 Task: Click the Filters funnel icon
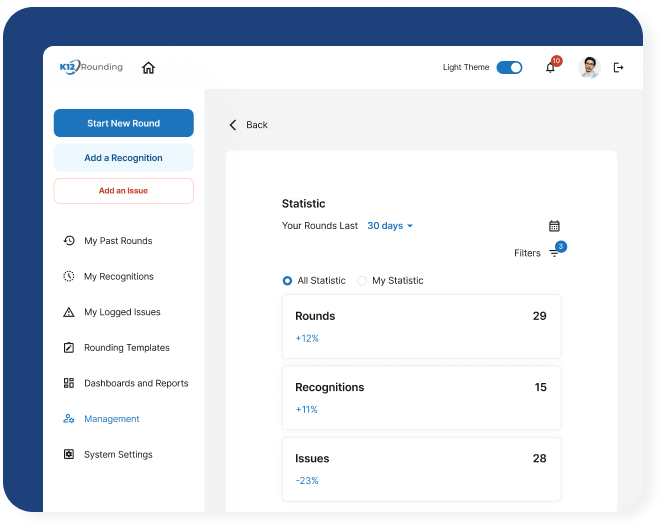coord(554,254)
